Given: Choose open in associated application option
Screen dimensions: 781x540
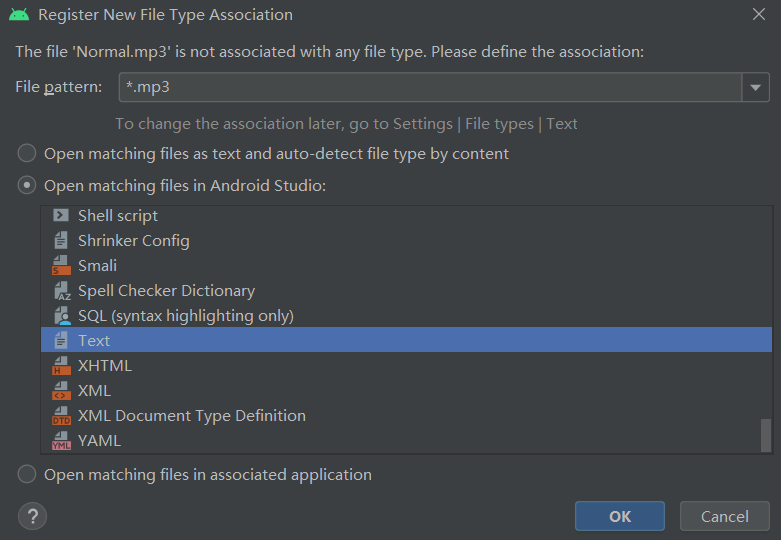Looking at the screenshot, I should 28,475.
